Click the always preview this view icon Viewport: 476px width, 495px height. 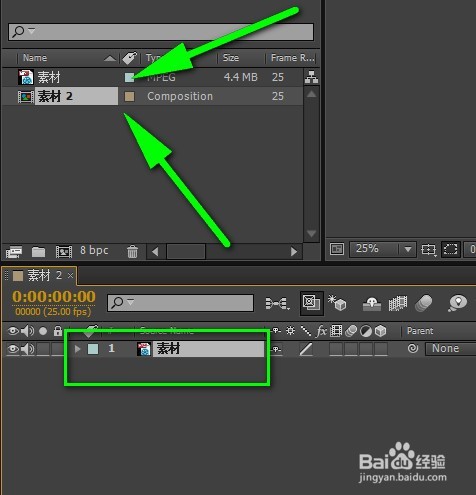337,249
